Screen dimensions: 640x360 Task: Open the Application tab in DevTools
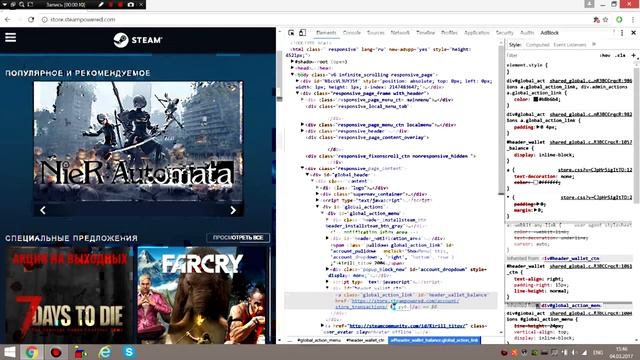(x=476, y=33)
